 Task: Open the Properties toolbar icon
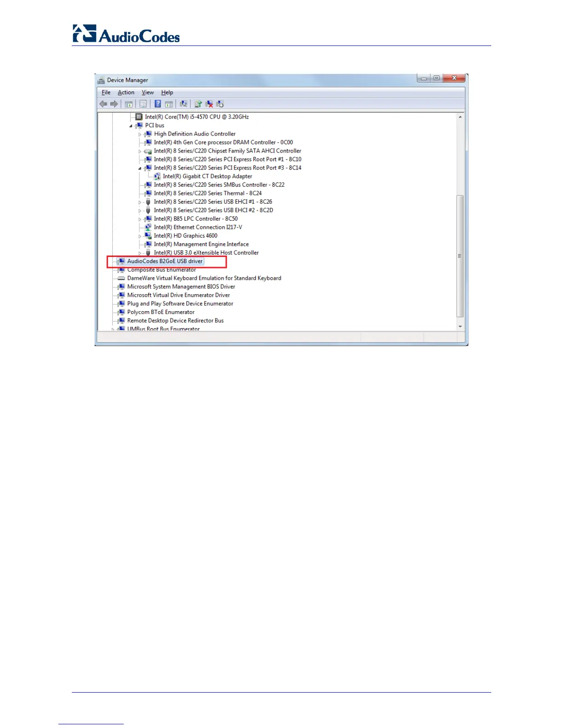click(143, 104)
